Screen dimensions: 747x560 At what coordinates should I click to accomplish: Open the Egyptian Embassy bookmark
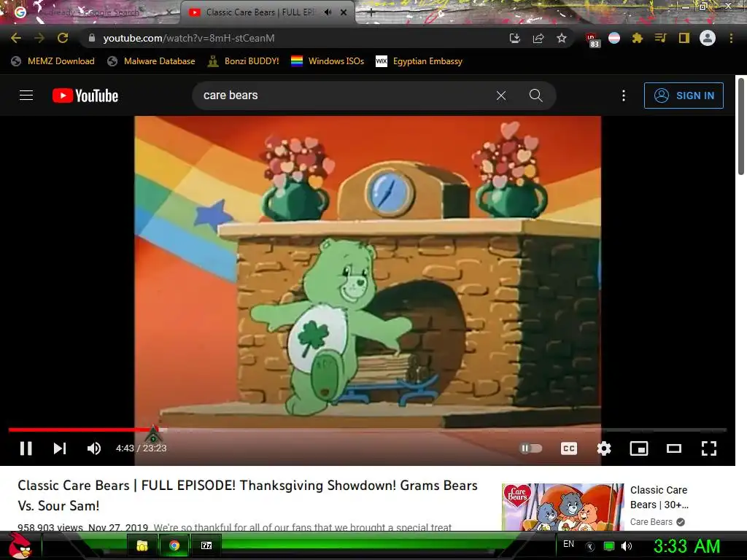coord(419,61)
